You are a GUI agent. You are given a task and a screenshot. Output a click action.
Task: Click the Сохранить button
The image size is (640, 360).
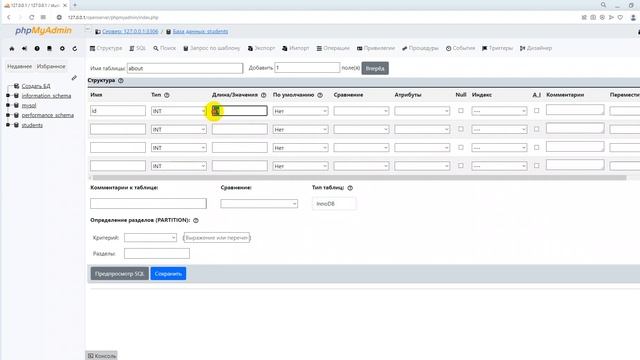pos(168,273)
